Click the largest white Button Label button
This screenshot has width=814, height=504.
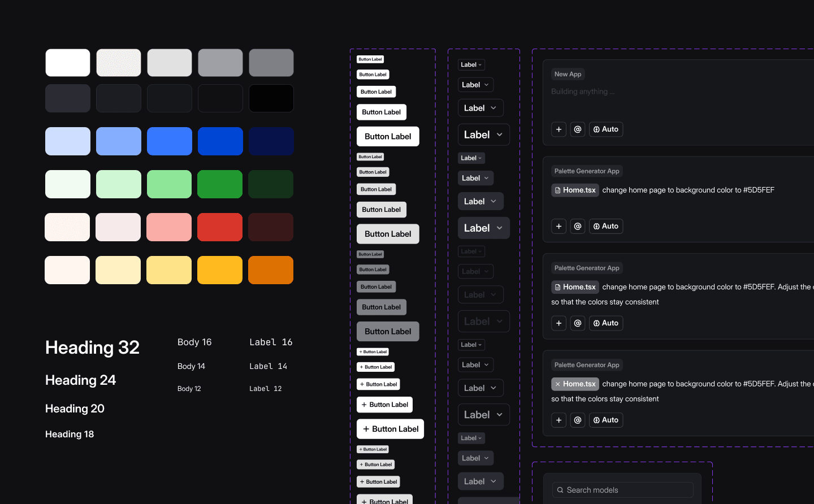click(x=388, y=136)
